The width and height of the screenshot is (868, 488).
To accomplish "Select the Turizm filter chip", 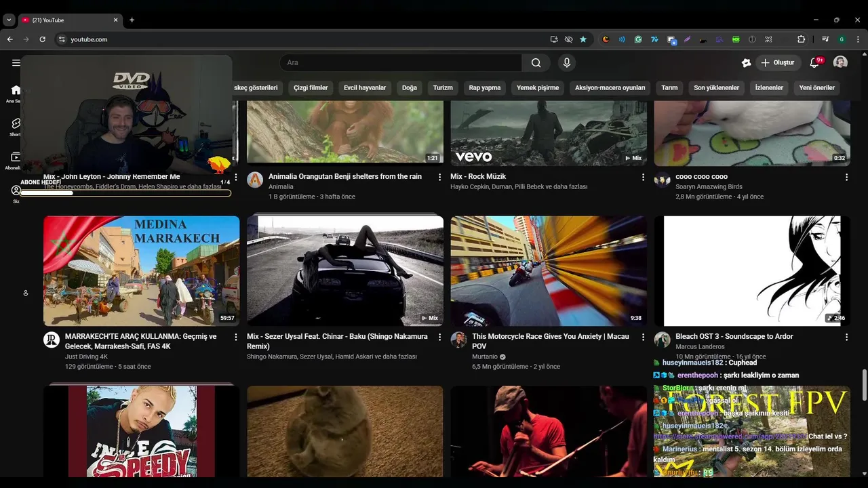I will tap(443, 87).
